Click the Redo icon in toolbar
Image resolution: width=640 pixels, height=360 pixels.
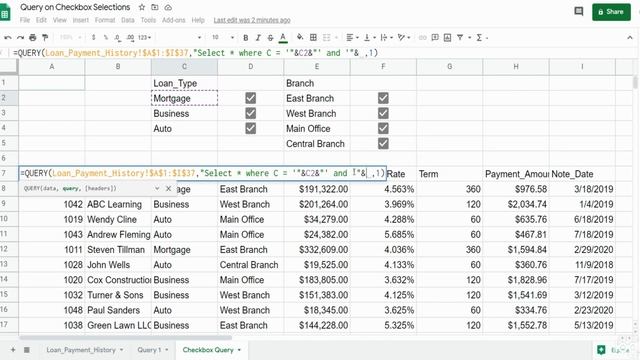[20, 38]
